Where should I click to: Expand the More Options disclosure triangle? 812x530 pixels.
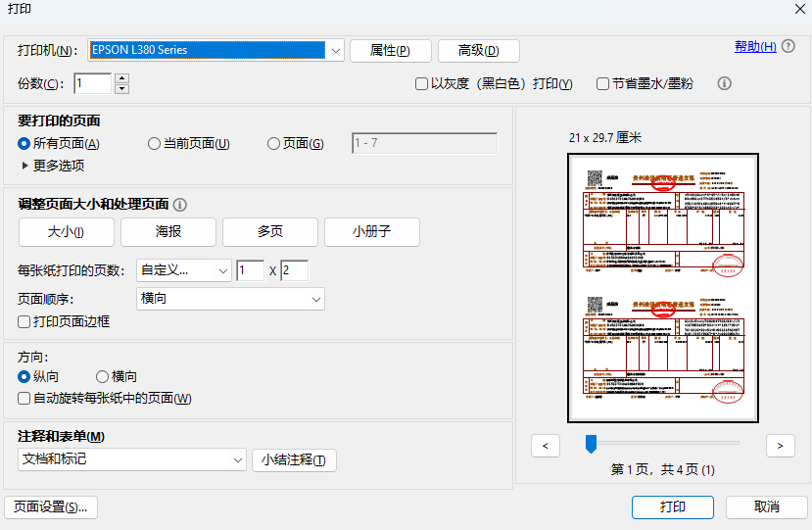point(25,166)
